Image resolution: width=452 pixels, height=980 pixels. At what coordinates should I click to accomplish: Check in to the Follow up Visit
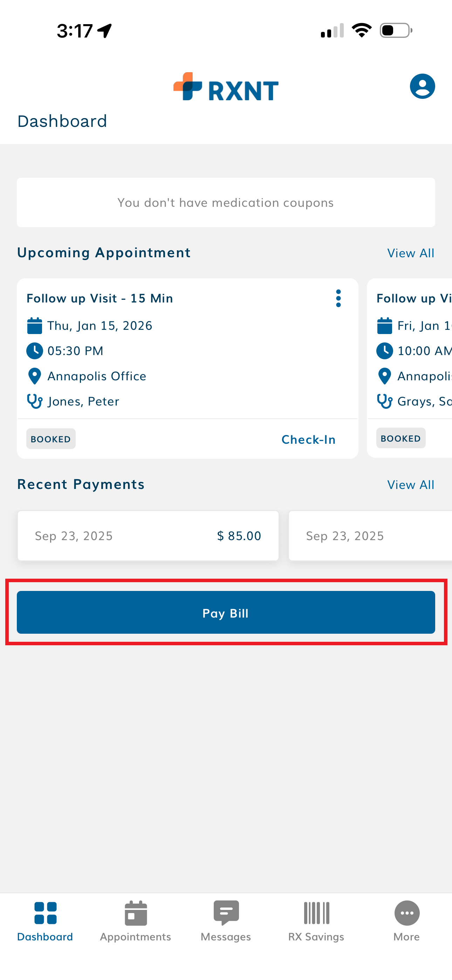tap(308, 440)
